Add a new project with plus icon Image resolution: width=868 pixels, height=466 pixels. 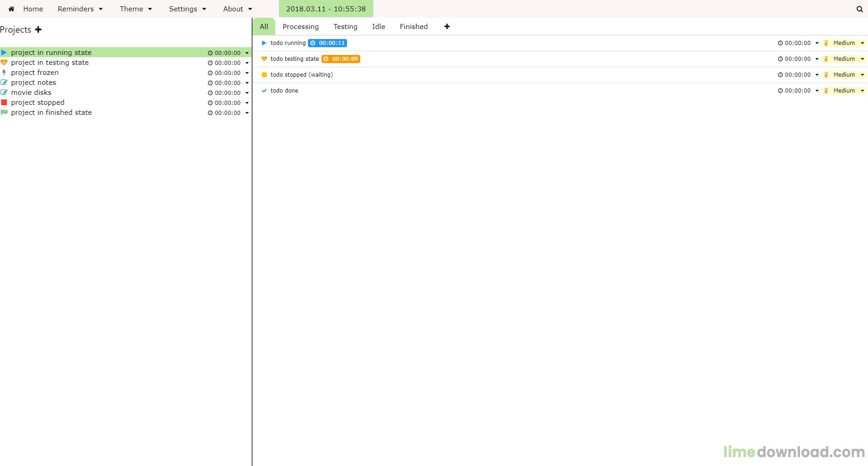[39, 29]
